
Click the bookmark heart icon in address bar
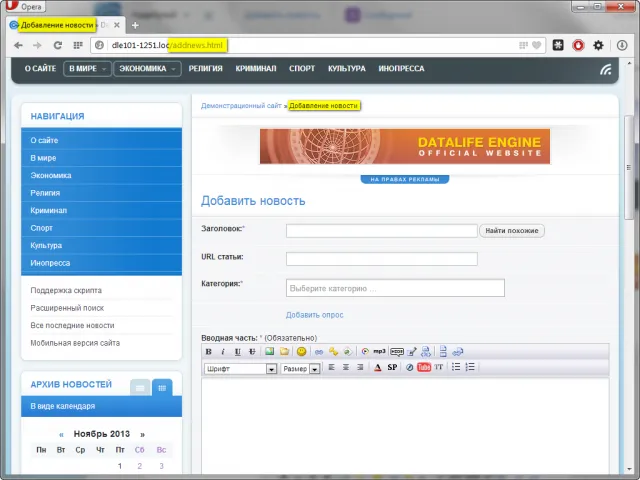pyautogui.click(x=537, y=45)
